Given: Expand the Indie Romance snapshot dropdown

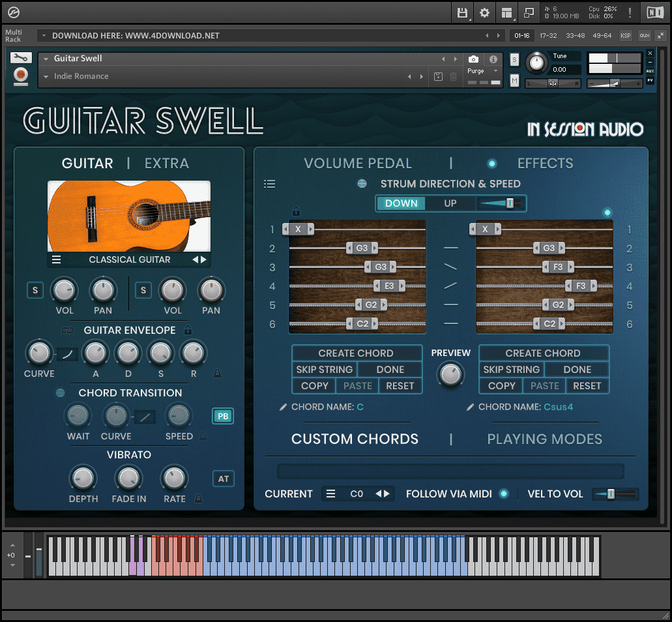Looking at the screenshot, I should (46, 76).
